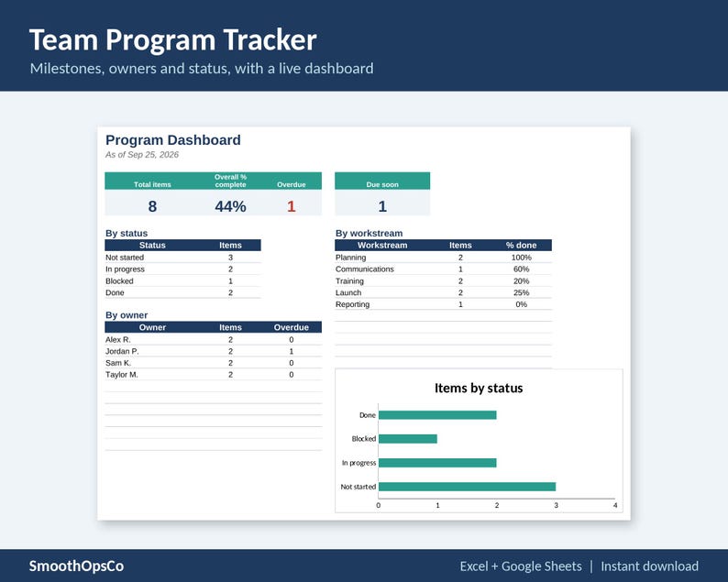Click the Due soon value 1
Image resolution: width=728 pixels, height=582 pixels.
(382, 206)
